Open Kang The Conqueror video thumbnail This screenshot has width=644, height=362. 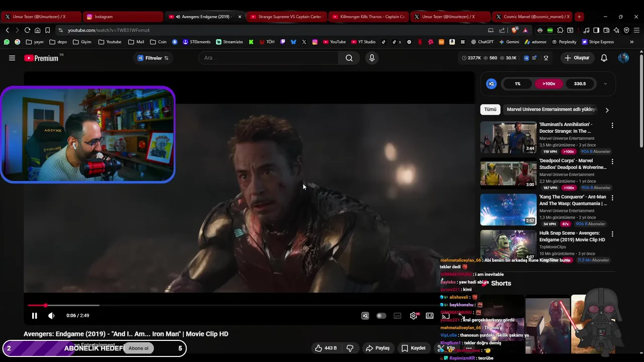click(508, 210)
